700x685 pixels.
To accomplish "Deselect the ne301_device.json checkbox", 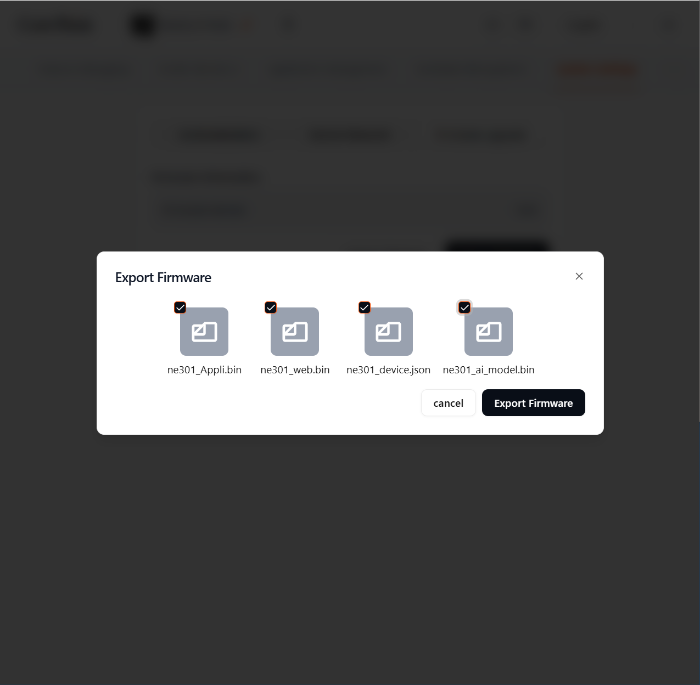I will click(364, 307).
